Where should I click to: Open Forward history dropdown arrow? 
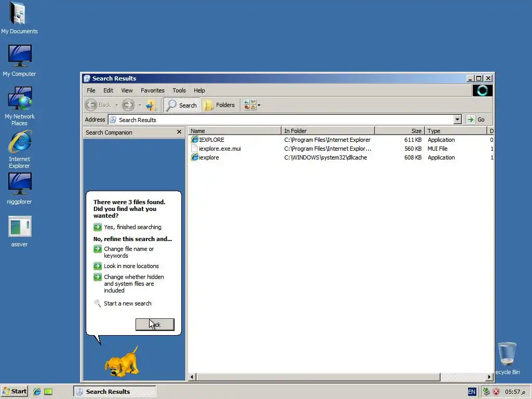(140, 105)
